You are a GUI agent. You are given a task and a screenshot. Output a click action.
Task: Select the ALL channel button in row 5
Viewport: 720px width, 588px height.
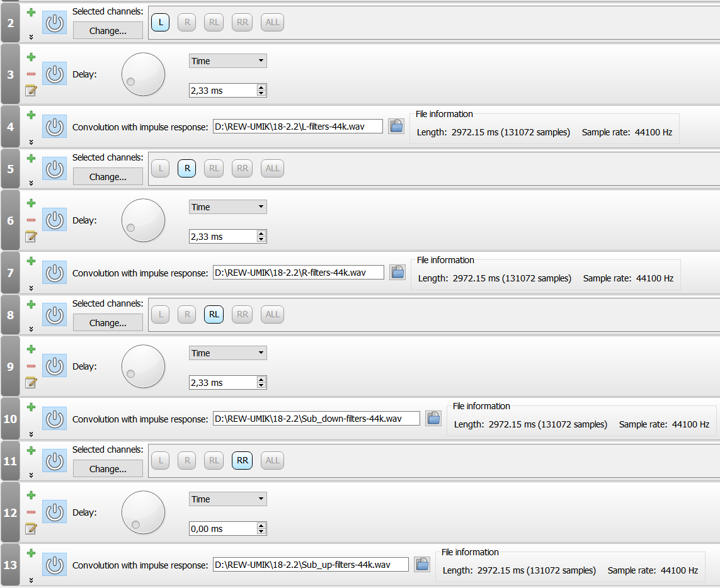272,169
